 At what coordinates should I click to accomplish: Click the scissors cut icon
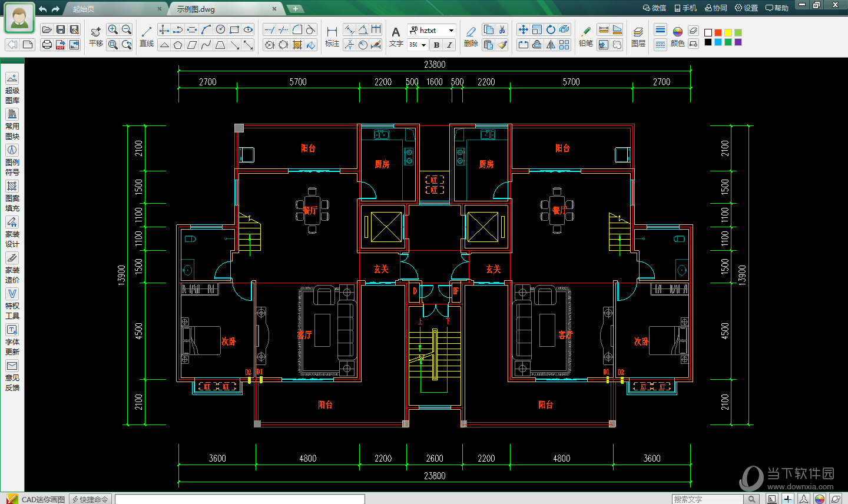[x=502, y=29]
